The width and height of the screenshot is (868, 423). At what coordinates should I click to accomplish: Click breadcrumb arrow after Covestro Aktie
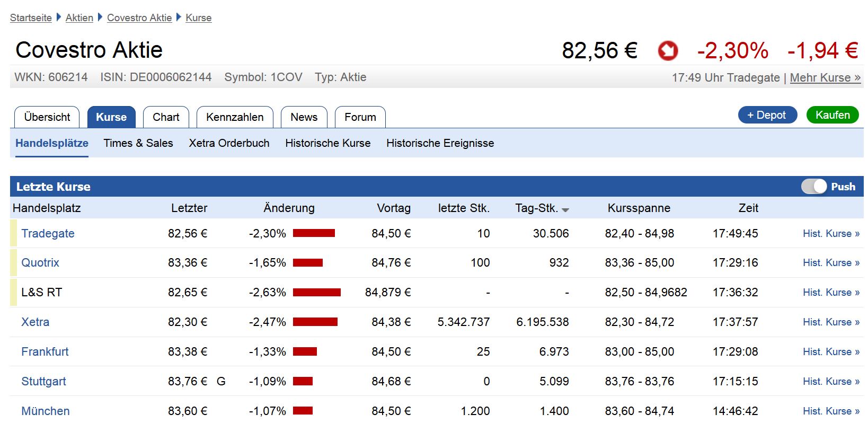[x=179, y=17]
